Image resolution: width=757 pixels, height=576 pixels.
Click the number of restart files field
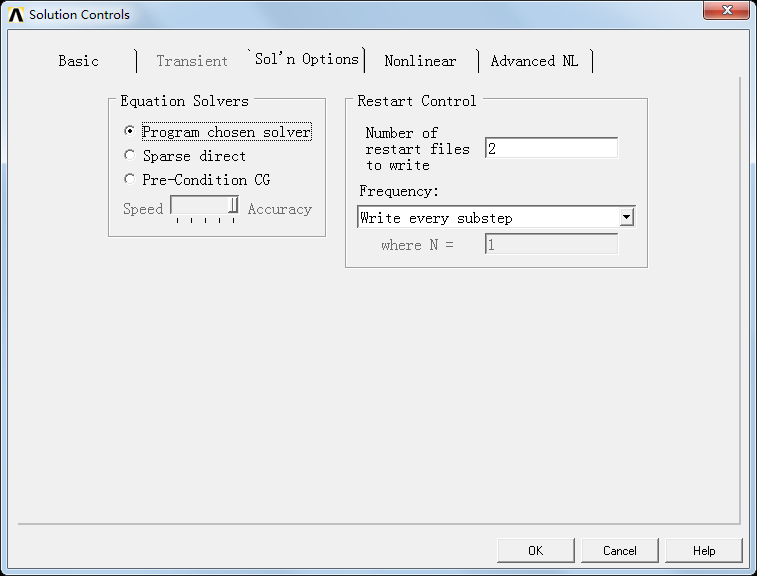551,148
